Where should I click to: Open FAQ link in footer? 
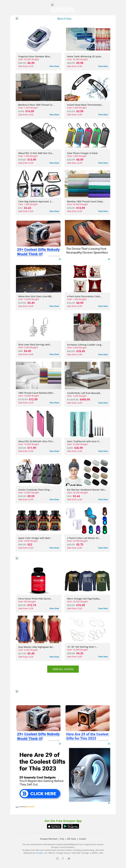(62, 839)
